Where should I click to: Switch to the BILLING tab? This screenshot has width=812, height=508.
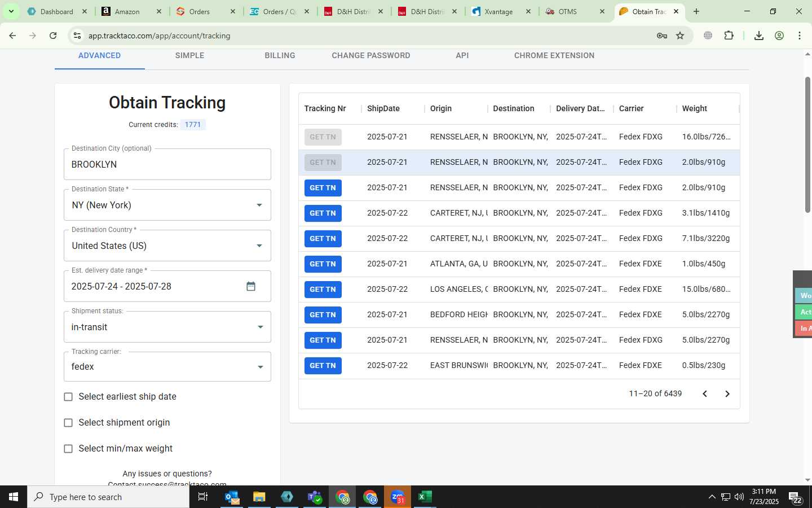[280, 55]
